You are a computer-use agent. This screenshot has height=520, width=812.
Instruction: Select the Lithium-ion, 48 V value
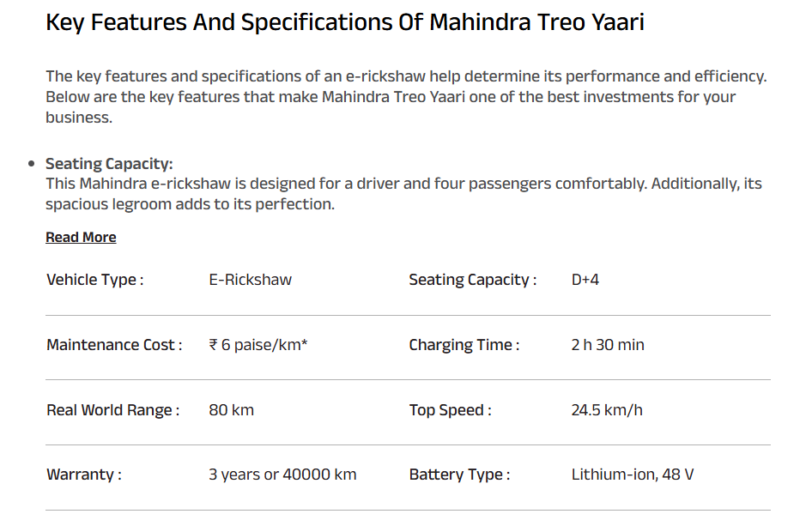[632, 475]
